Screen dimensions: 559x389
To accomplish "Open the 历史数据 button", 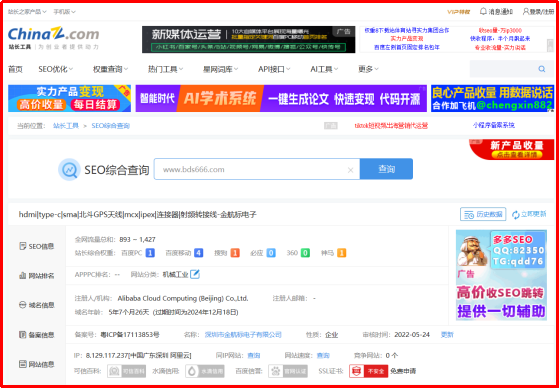I will [483, 214].
